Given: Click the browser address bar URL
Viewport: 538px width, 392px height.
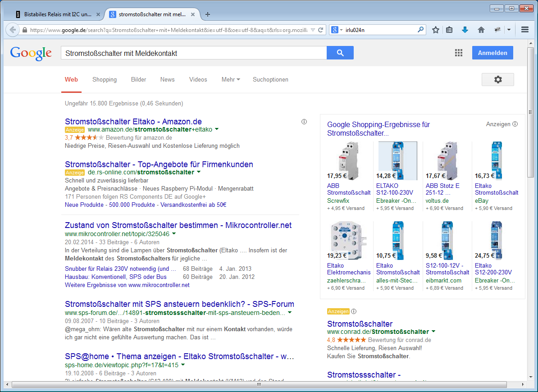Looking at the screenshot, I should click(x=168, y=30).
